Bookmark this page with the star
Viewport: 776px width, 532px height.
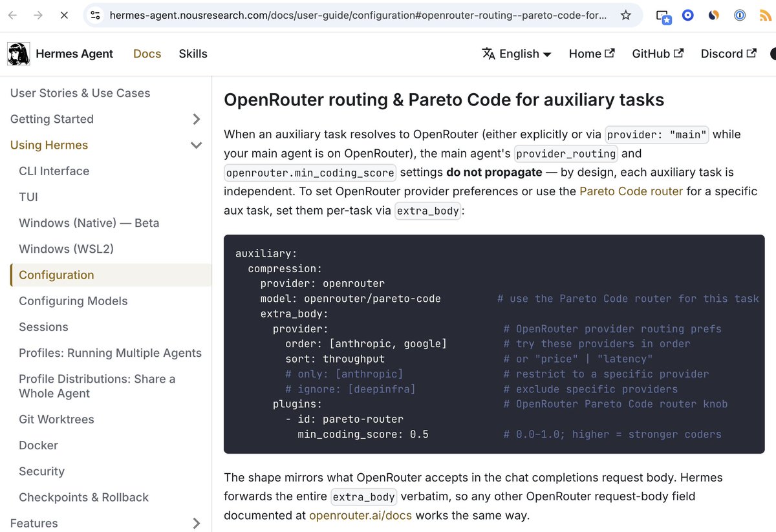pos(625,15)
